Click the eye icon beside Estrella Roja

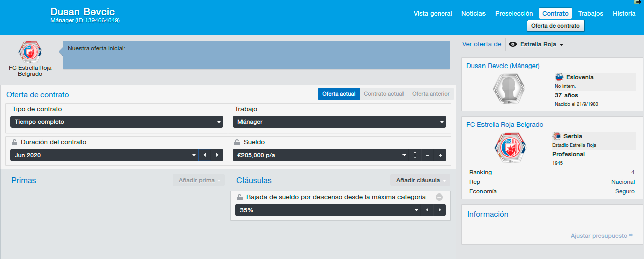pos(513,44)
